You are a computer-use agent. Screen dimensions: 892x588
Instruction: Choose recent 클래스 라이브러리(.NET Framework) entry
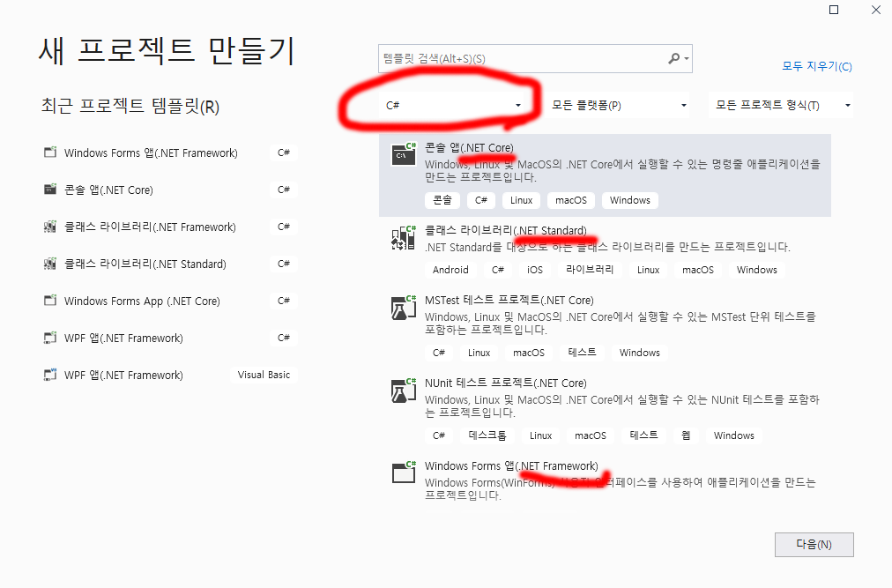pyautogui.click(x=169, y=227)
